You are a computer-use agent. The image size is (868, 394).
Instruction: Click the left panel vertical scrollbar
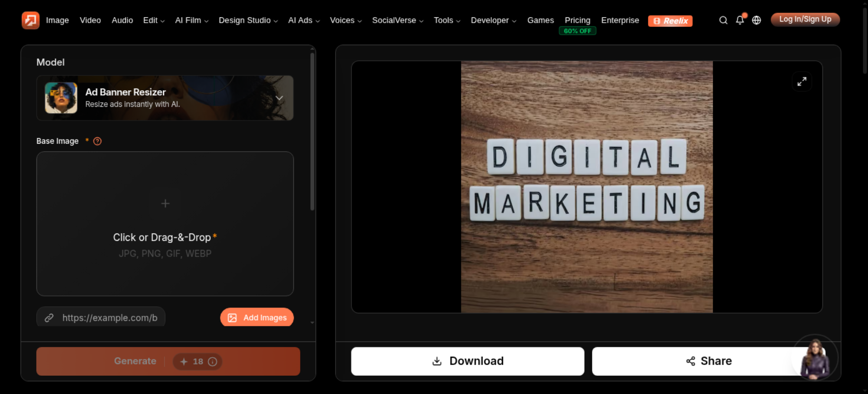click(x=312, y=132)
